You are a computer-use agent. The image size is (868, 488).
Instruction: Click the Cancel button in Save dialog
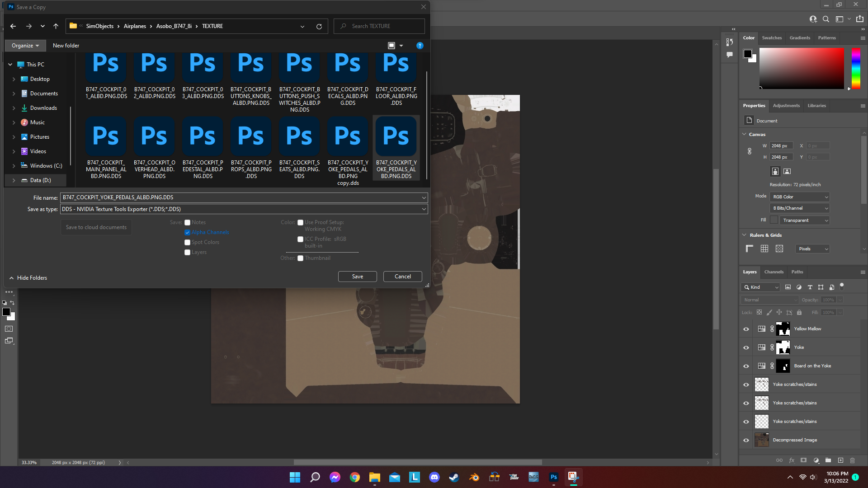pos(402,276)
